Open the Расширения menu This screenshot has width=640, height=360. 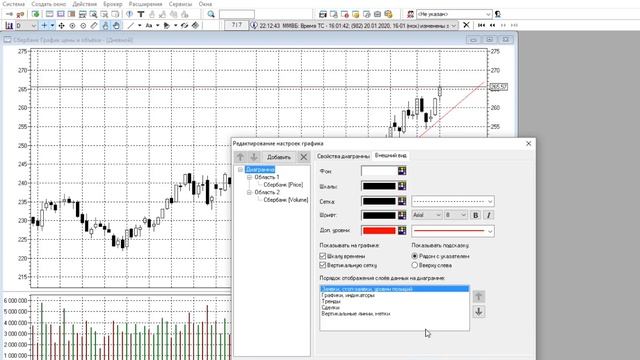coord(145,4)
